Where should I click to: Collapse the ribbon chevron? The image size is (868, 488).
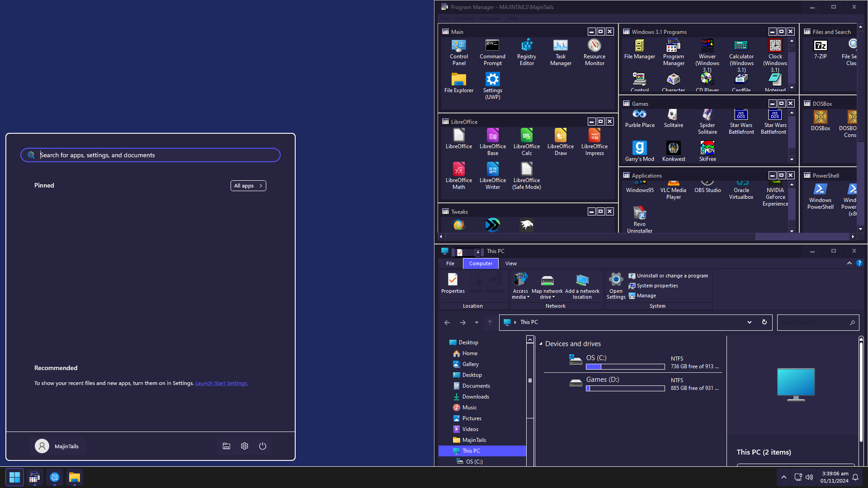click(x=849, y=263)
